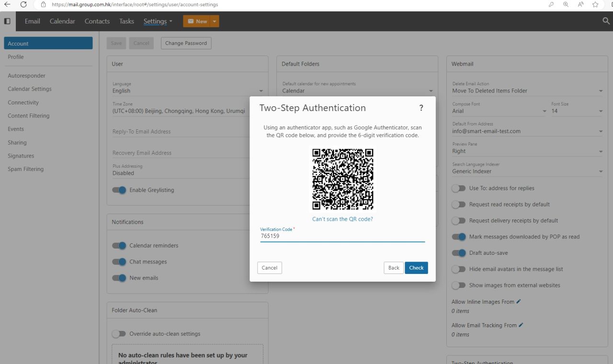Disable the Enable Greylisting toggle
613x364 pixels.
pos(119,190)
